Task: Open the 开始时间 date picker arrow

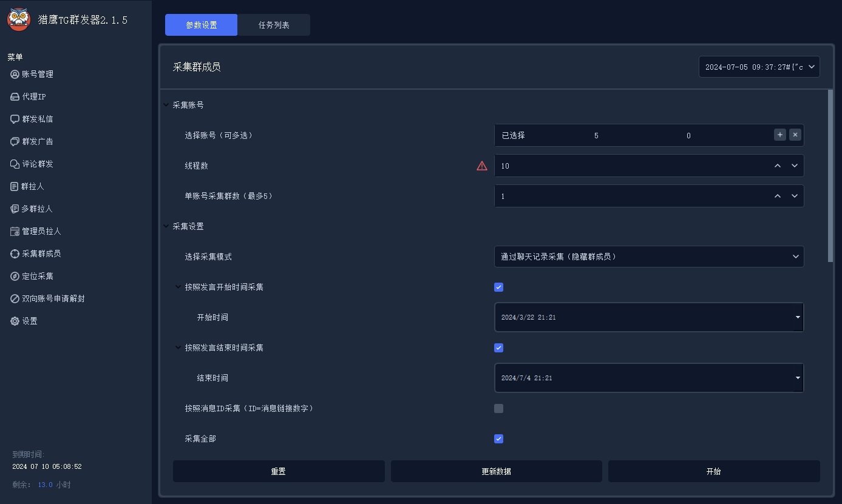Action: (797, 317)
